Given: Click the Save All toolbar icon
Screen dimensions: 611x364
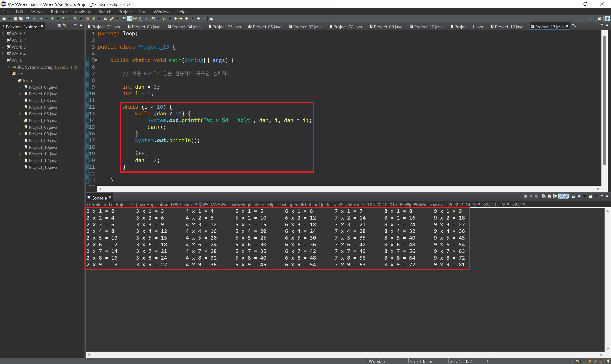Looking at the screenshot, I should point(21,19).
